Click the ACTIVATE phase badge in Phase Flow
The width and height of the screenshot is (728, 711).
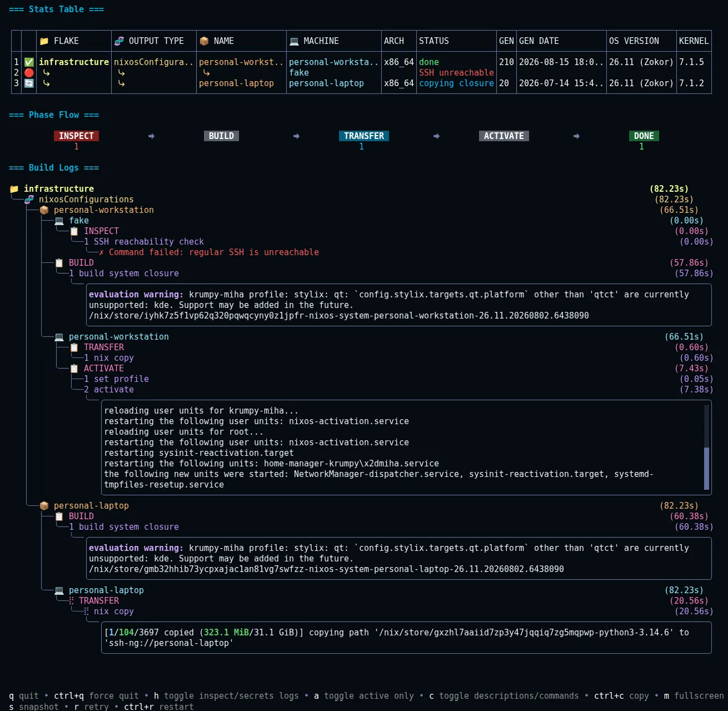504,136
